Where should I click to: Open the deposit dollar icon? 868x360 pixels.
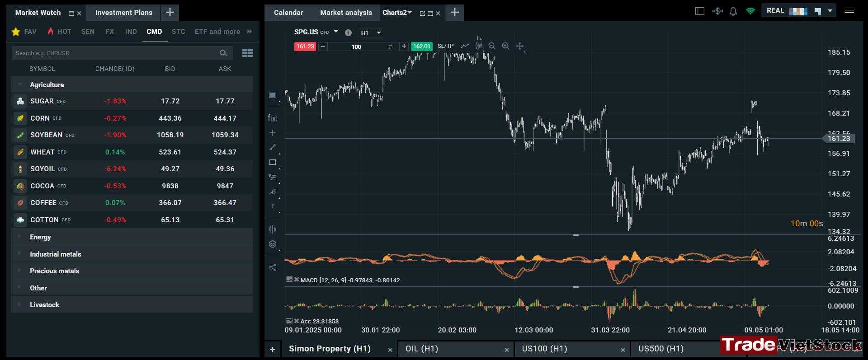[x=717, y=11]
